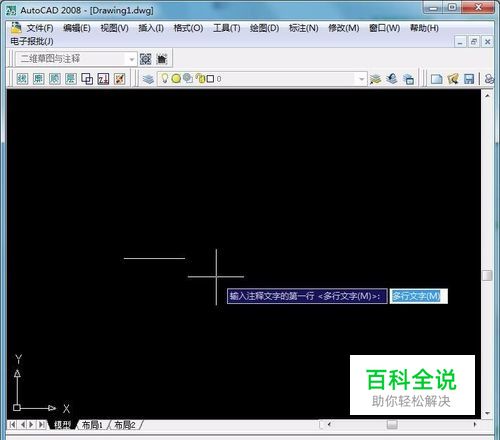Restore down the Drawing1.dwg document window

tap(474, 42)
